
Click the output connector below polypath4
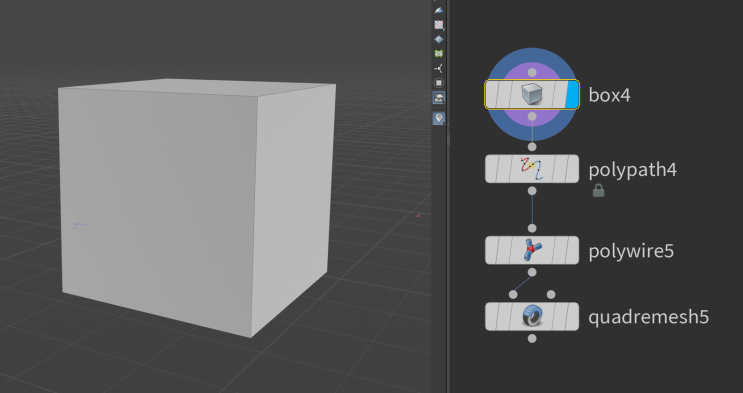pyautogui.click(x=532, y=191)
